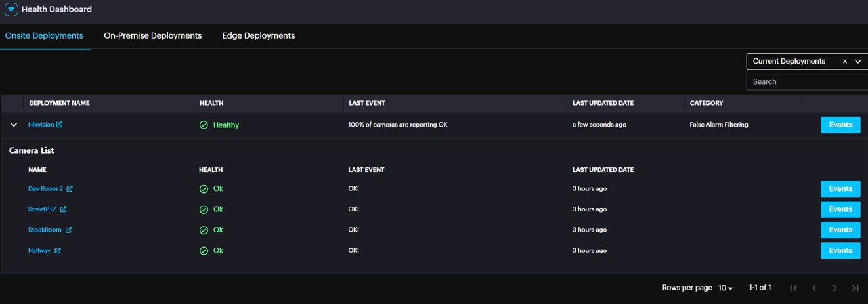868x304 pixels.
Task: Click Events button for Hikvision deployment
Action: tap(840, 125)
